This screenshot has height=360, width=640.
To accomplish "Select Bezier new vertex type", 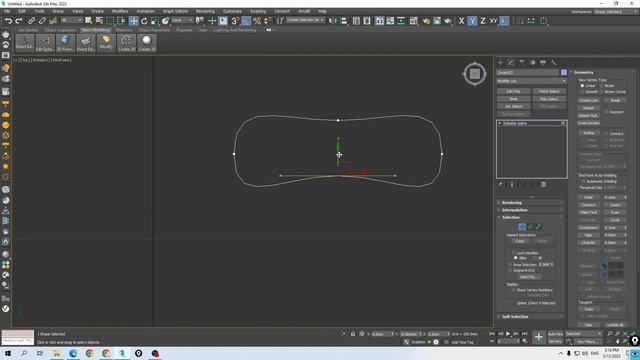I will [x=601, y=86].
